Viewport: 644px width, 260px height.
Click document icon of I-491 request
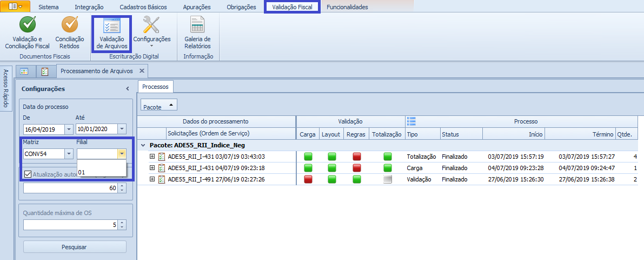[162, 179]
